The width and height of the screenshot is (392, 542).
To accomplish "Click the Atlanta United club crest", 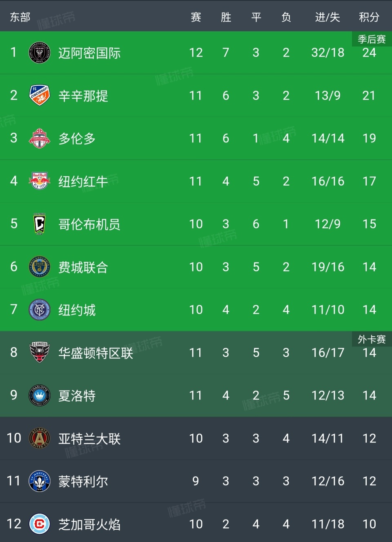I will click(39, 438).
